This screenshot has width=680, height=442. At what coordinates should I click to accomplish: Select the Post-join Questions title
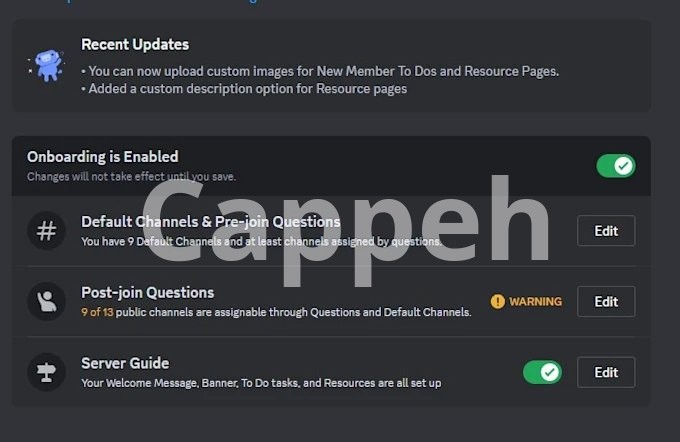tap(147, 293)
